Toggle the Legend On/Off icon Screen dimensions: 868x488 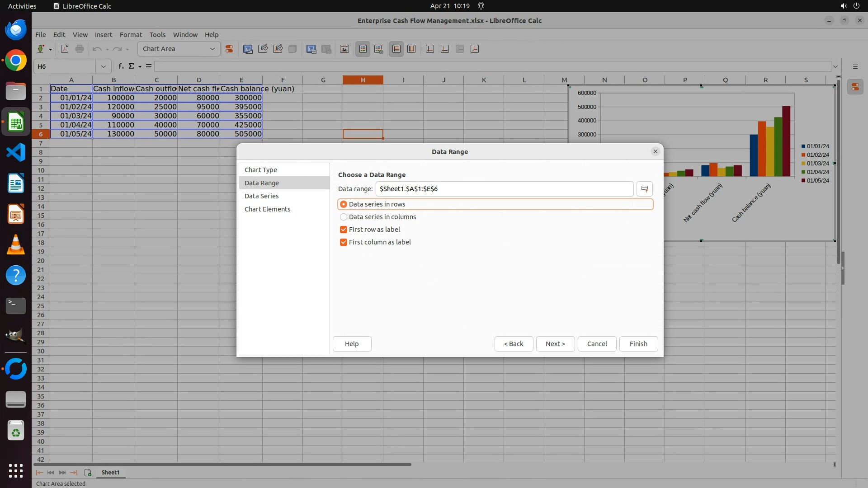pyautogui.click(x=363, y=49)
